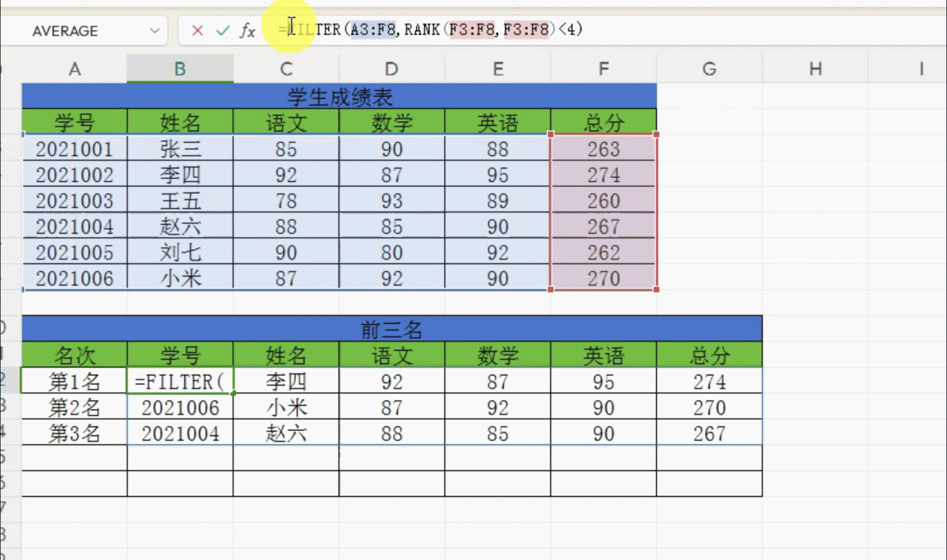The height and width of the screenshot is (560, 947).
Task: Click the 前三名 title cell
Action: click(392, 328)
